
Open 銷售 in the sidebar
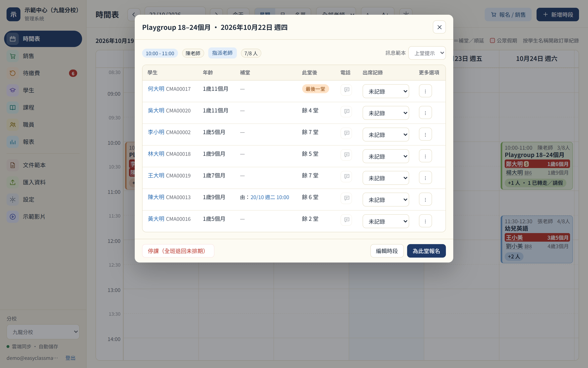(x=43, y=56)
